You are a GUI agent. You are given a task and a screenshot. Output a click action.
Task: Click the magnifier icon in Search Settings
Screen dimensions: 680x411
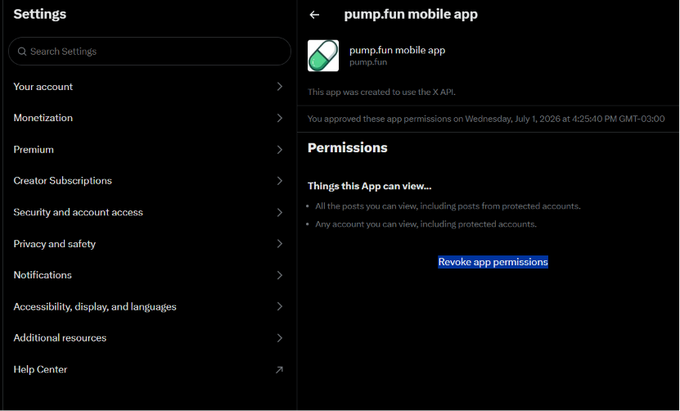coord(22,51)
